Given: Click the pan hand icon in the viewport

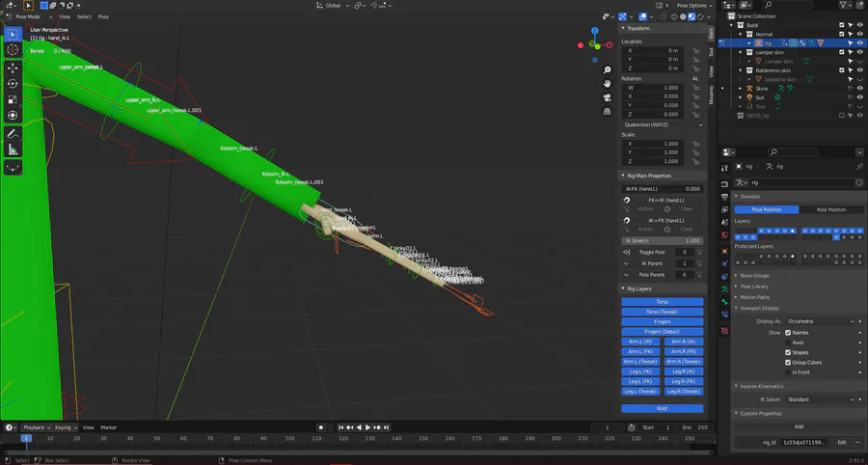Looking at the screenshot, I should click(608, 84).
